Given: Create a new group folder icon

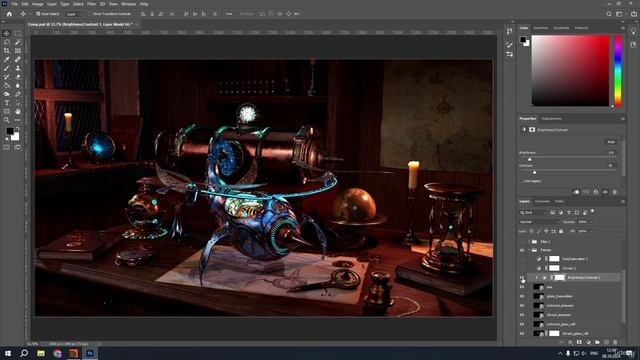Looking at the screenshot, I should point(597,342).
